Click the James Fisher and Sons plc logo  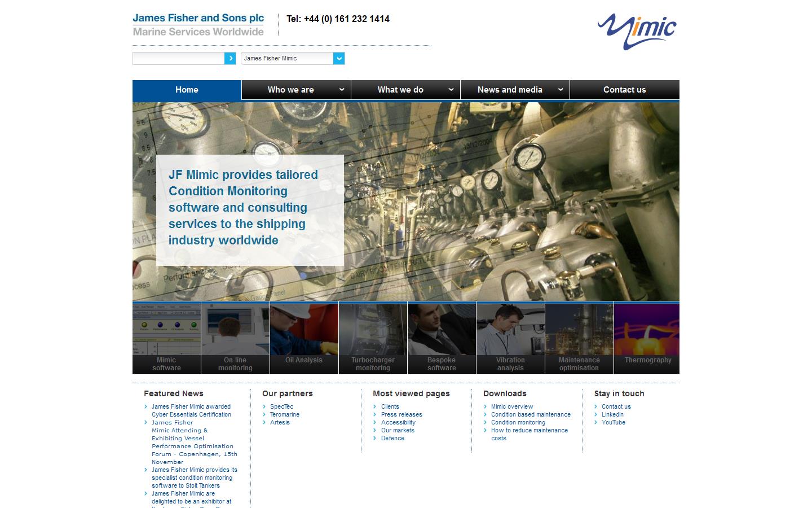click(198, 24)
